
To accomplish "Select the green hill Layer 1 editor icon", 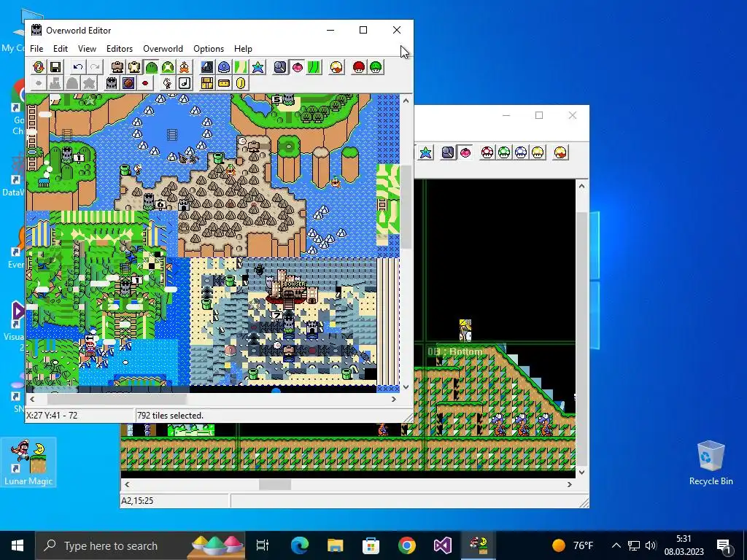I will point(151,67).
